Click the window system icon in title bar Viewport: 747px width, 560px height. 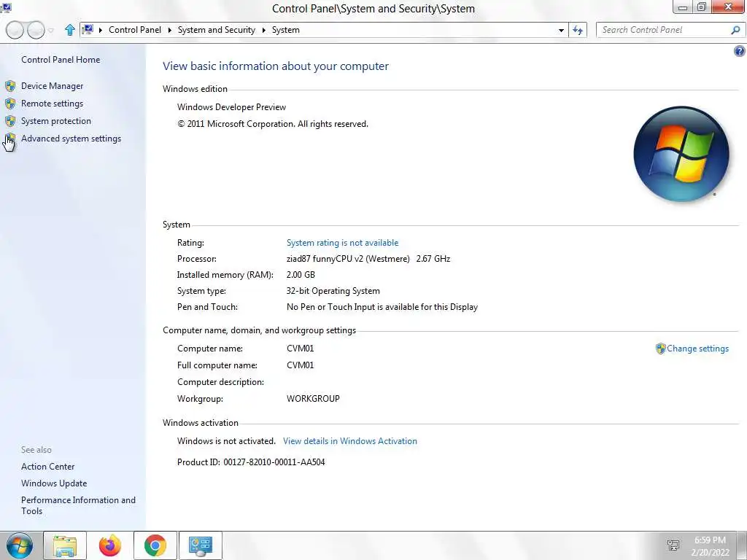click(x=6, y=7)
